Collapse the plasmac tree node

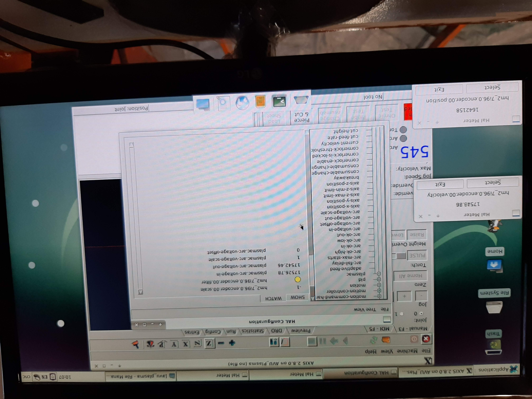pyautogui.click(x=379, y=274)
